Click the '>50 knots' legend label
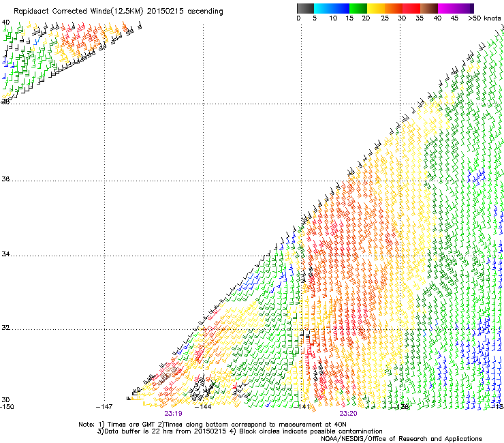The height and width of the screenshot is (443, 504). (484, 18)
